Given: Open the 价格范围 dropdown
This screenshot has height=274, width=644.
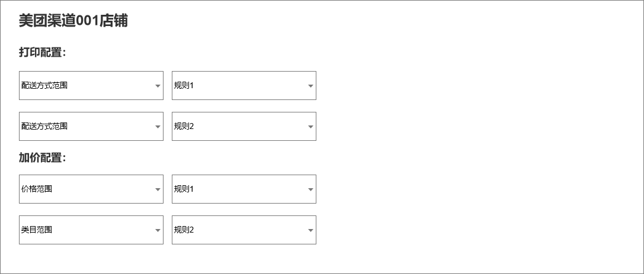Looking at the screenshot, I should coord(91,189).
